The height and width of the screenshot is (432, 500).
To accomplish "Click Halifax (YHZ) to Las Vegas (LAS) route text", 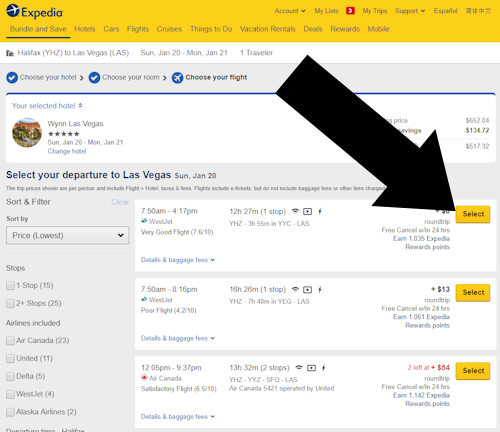I will [x=73, y=53].
